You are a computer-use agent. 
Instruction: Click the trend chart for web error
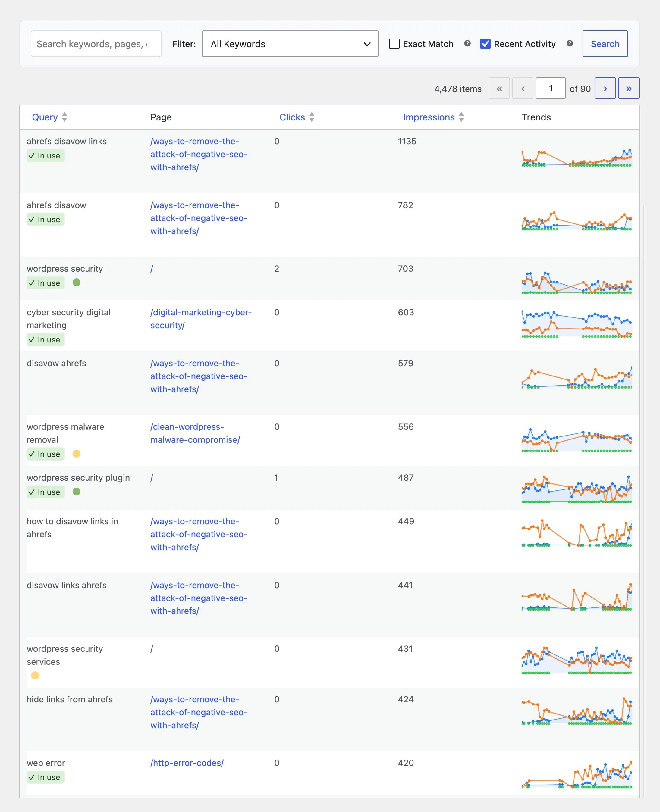(577, 774)
